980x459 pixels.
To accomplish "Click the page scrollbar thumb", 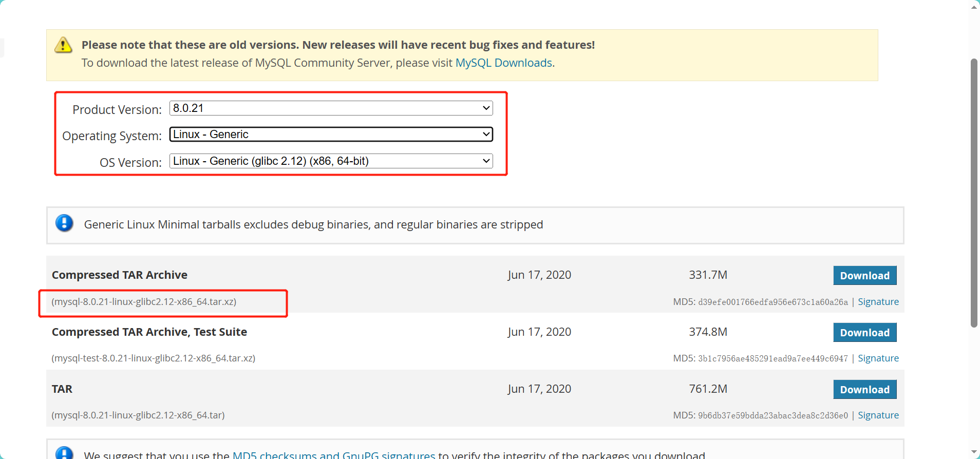I will [x=974, y=193].
